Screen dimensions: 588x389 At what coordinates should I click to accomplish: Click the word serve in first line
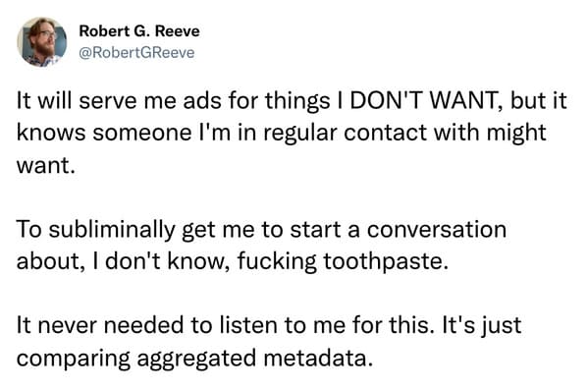(108, 102)
